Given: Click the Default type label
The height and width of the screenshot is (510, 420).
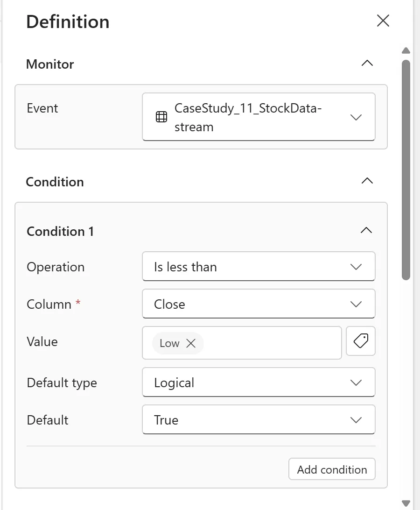Looking at the screenshot, I should (x=62, y=383).
